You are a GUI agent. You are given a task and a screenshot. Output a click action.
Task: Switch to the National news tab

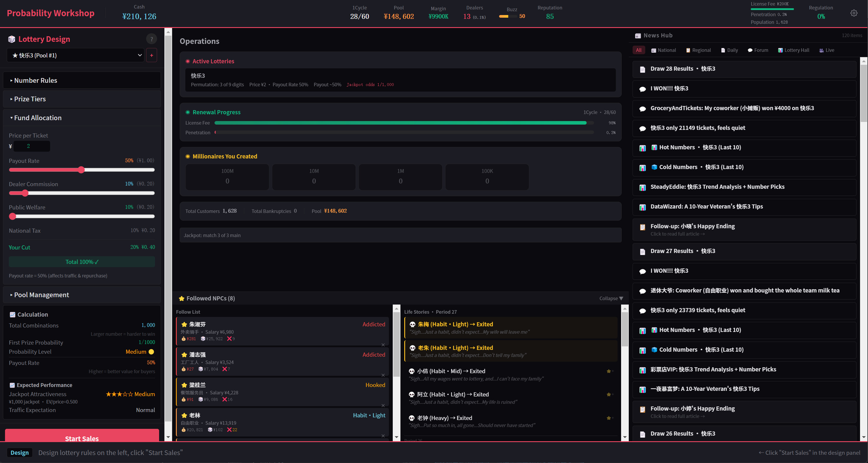point(664,50)
